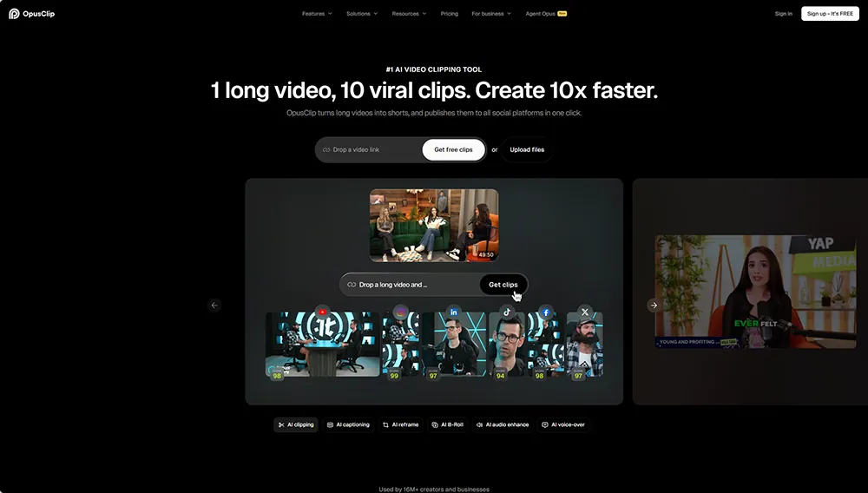Click the Get free clips button
Screen dimensions: 868x493
coord(453,150)
